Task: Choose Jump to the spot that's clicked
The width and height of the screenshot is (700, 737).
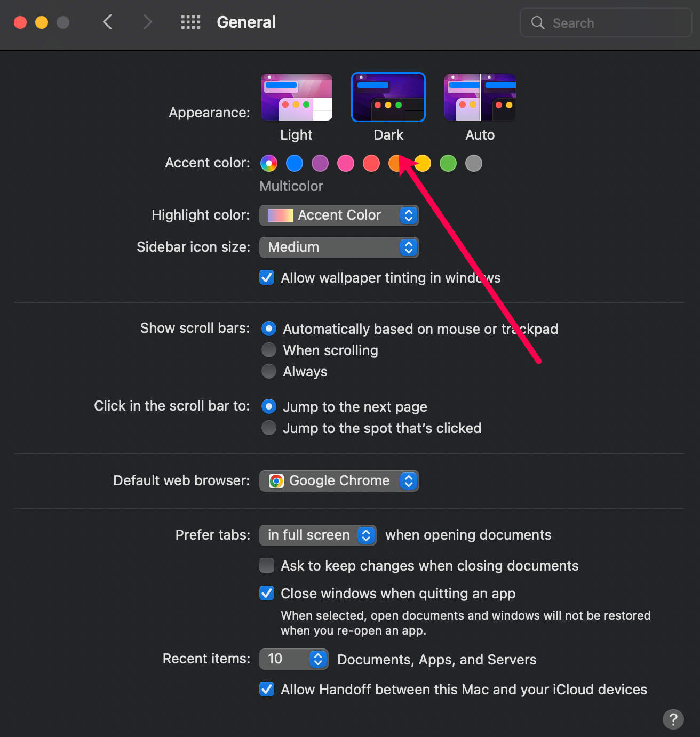Action: (269, 428)
